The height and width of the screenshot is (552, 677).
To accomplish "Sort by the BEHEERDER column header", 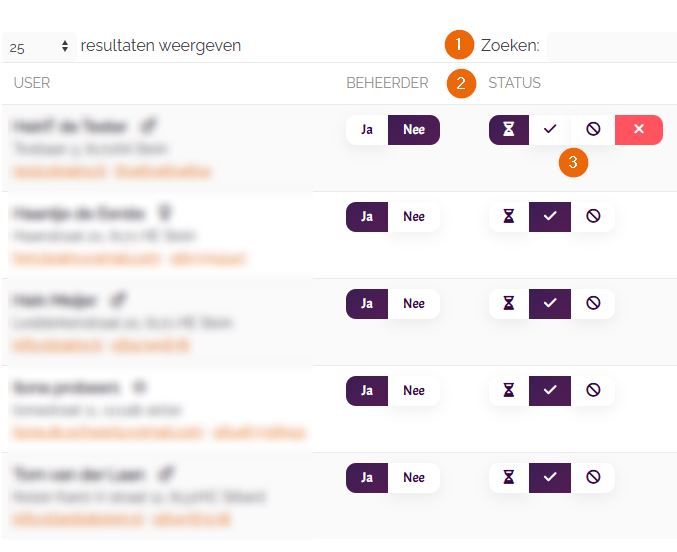I will [x=387, y=83].
